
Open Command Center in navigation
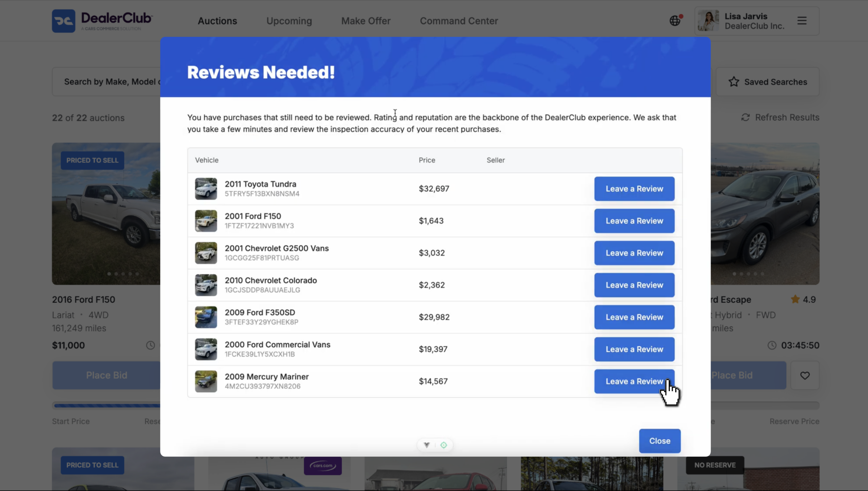point(459,21)
